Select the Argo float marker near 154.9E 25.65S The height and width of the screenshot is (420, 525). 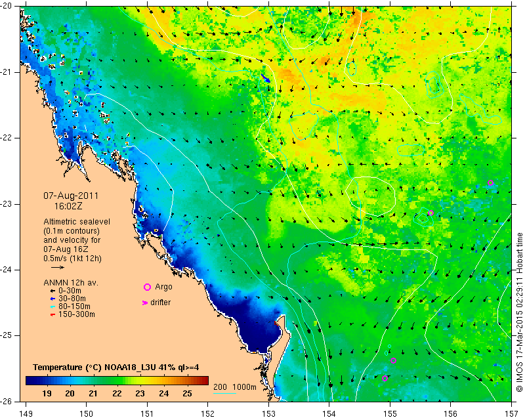385,379
